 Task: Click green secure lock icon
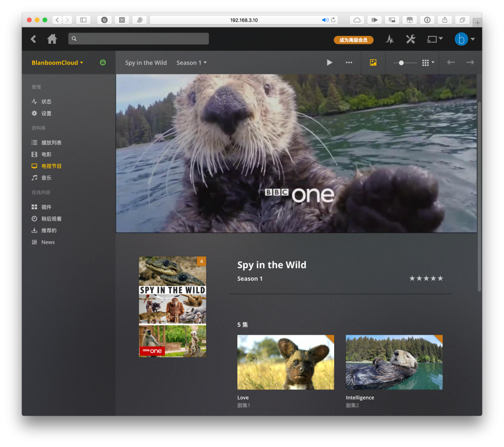point(103,63)
